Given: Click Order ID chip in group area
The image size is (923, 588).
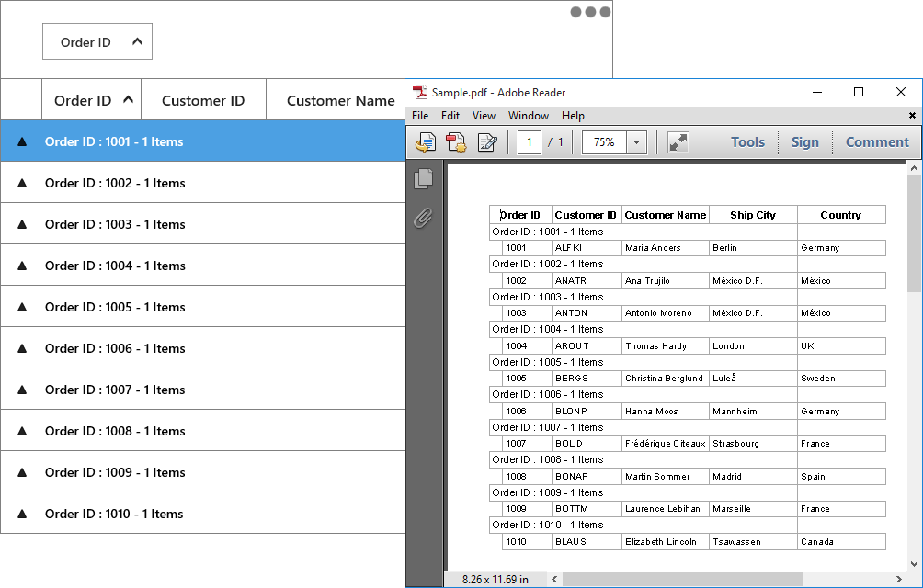Looking at the screenshot, I should (97, 41).
